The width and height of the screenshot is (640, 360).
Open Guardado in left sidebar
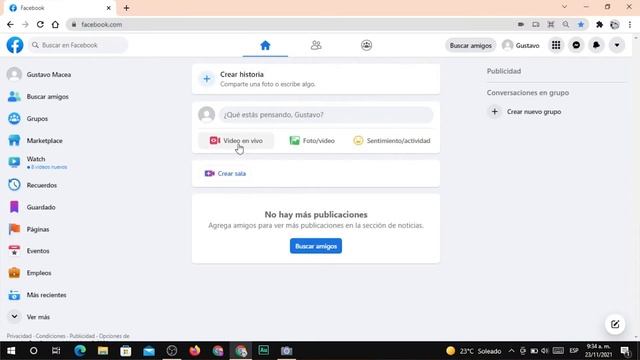[32, 207]
